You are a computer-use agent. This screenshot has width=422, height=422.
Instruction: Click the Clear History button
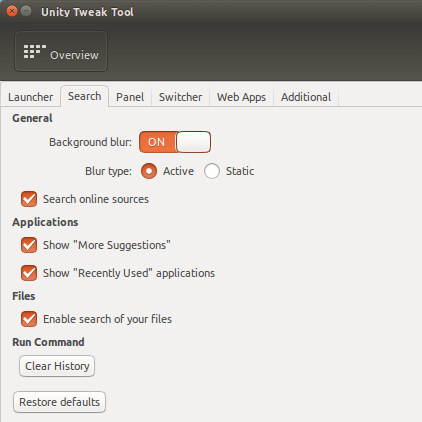(57, 366)
